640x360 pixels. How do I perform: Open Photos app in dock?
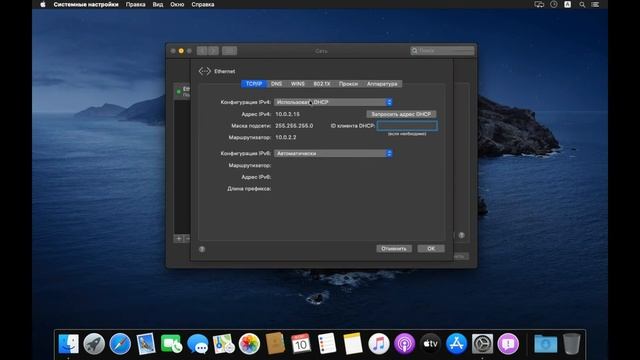tap(249, 344)
